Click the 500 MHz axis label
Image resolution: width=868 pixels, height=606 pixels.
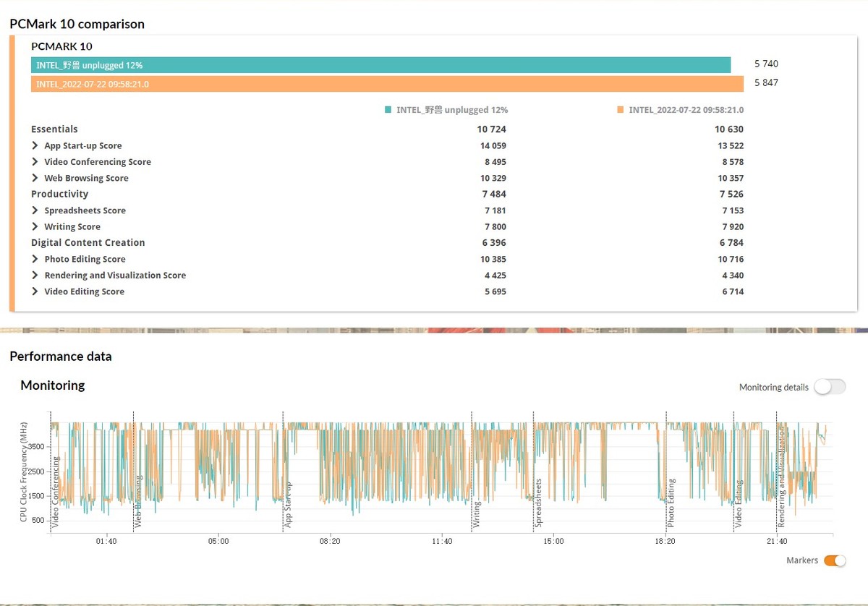[x=40, y=521]
